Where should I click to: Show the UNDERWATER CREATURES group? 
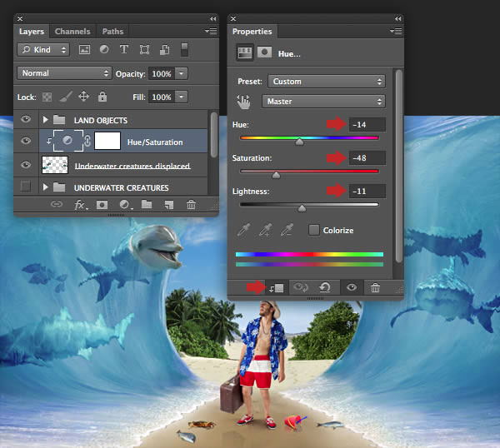click(x=25, y=186)
